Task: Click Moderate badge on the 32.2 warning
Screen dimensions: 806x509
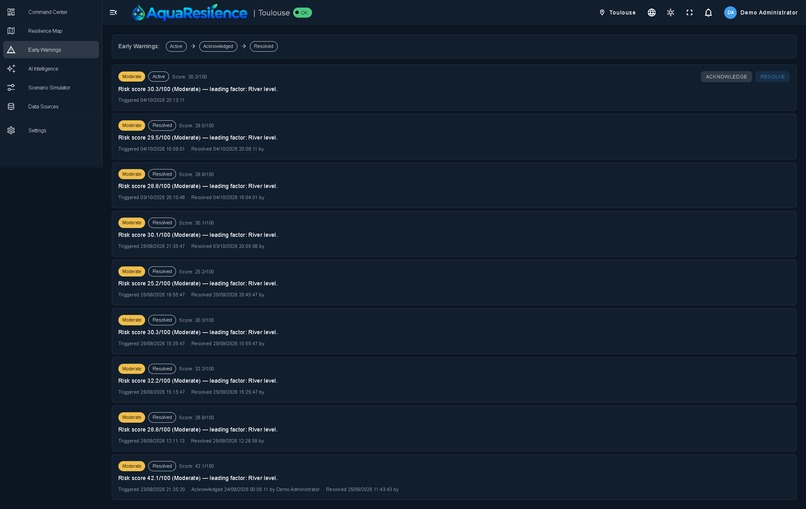Action: click(132, 369)
